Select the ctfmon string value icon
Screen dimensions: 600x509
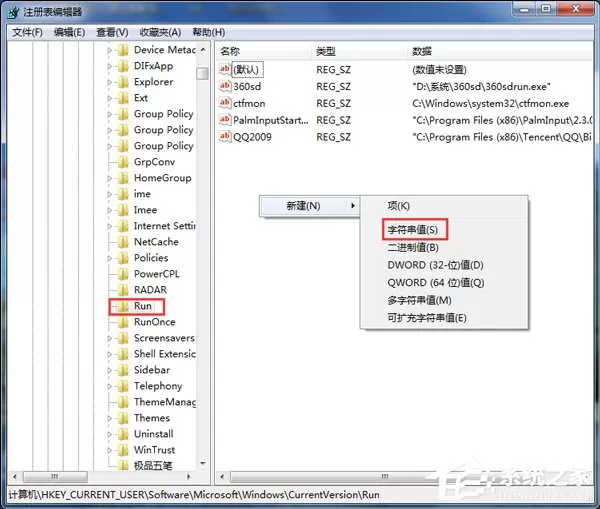point(225,103)
